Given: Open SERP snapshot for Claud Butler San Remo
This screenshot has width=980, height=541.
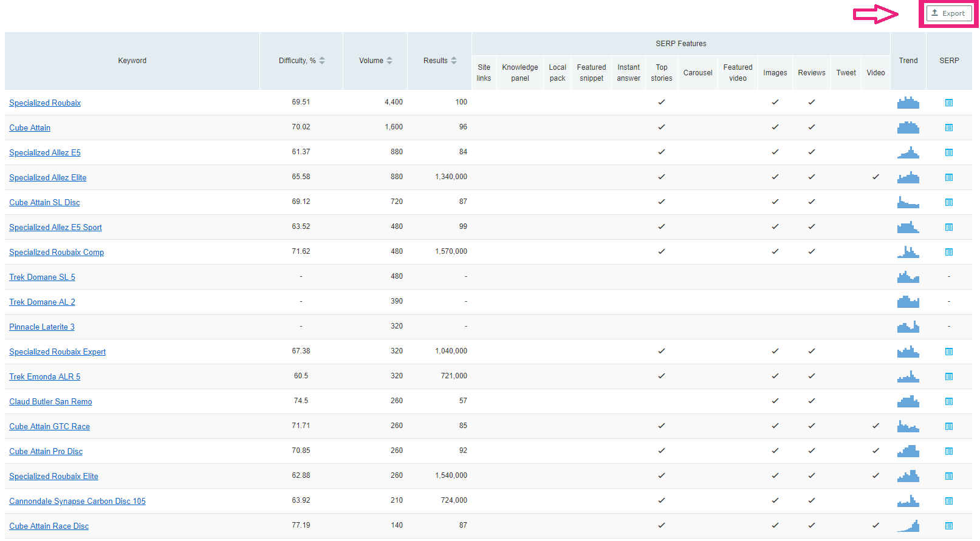Looking at the screenshot, I should [949, 401].
